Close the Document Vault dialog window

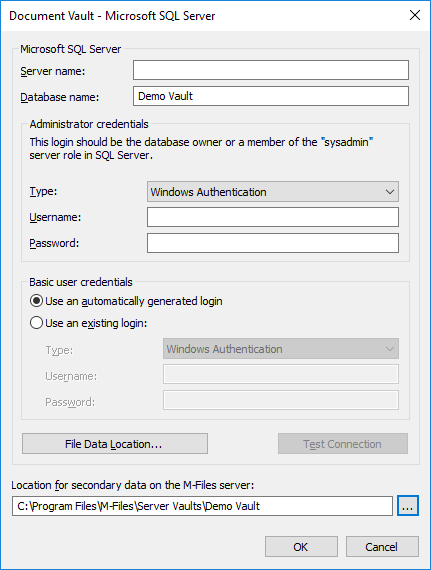[x=415, y=15]
